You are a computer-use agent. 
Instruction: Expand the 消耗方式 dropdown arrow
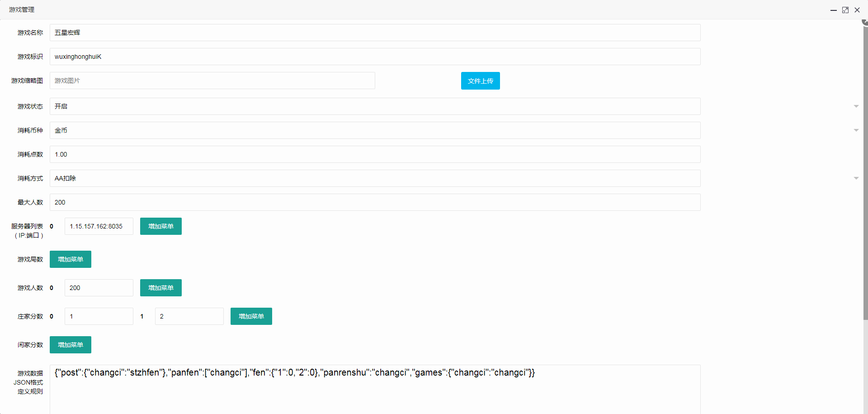pos(856,178)
